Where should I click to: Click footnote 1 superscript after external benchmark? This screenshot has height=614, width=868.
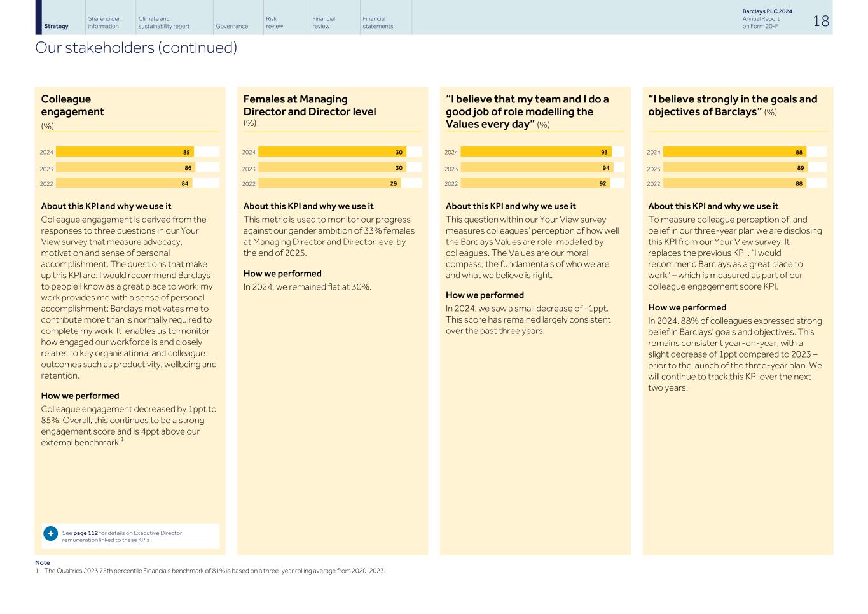coord(122,440)
